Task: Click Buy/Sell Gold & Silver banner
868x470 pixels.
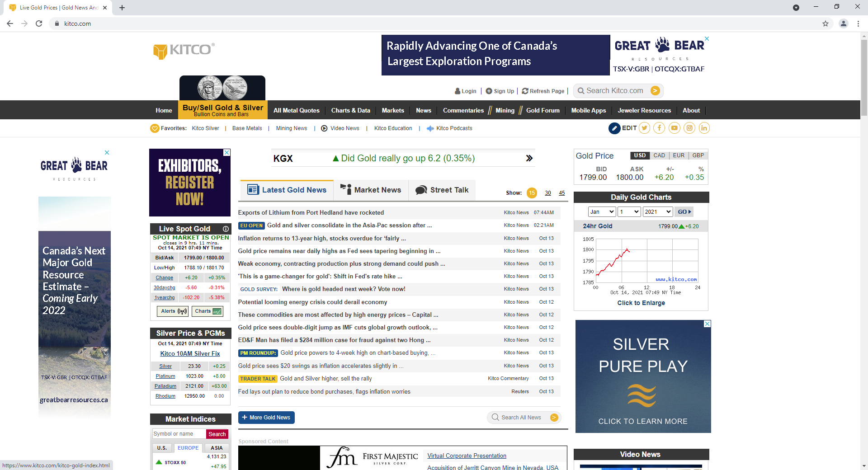Action: [222, 110]
